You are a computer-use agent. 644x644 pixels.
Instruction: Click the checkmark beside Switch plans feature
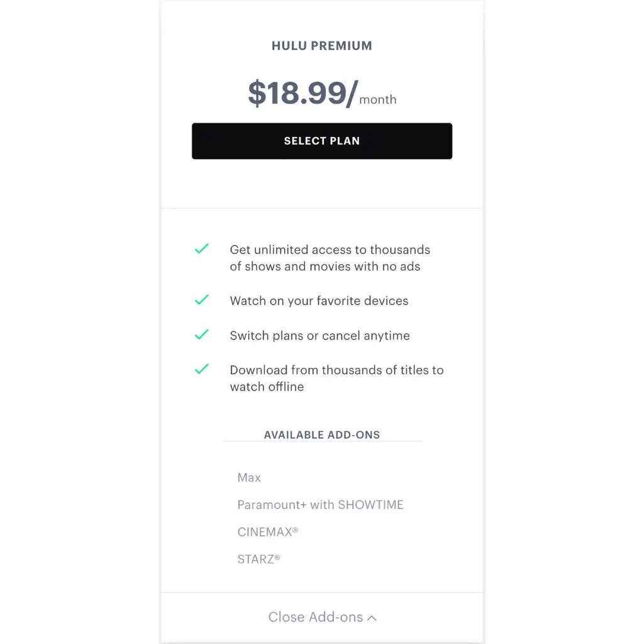click(x=201, y=335)
